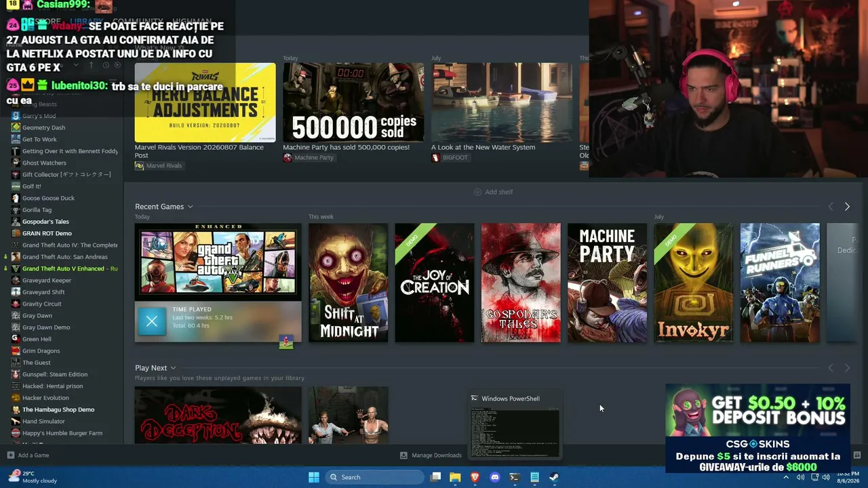Open Funnel Runners game cover
The width and height of the screenshot is (868, 488).
coord(780,283)
